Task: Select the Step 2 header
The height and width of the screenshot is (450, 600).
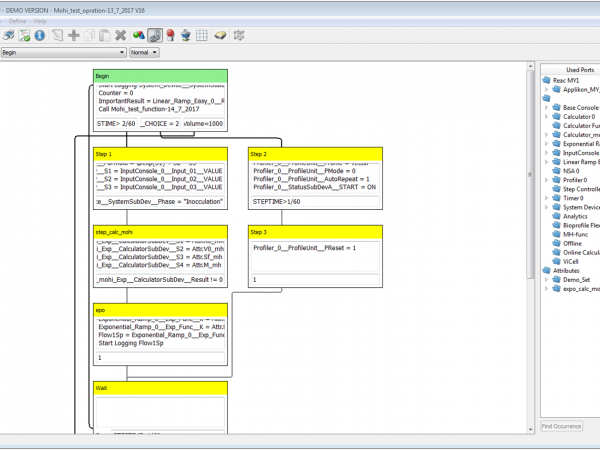Action: pyautogui.click(x=315, y=154)
